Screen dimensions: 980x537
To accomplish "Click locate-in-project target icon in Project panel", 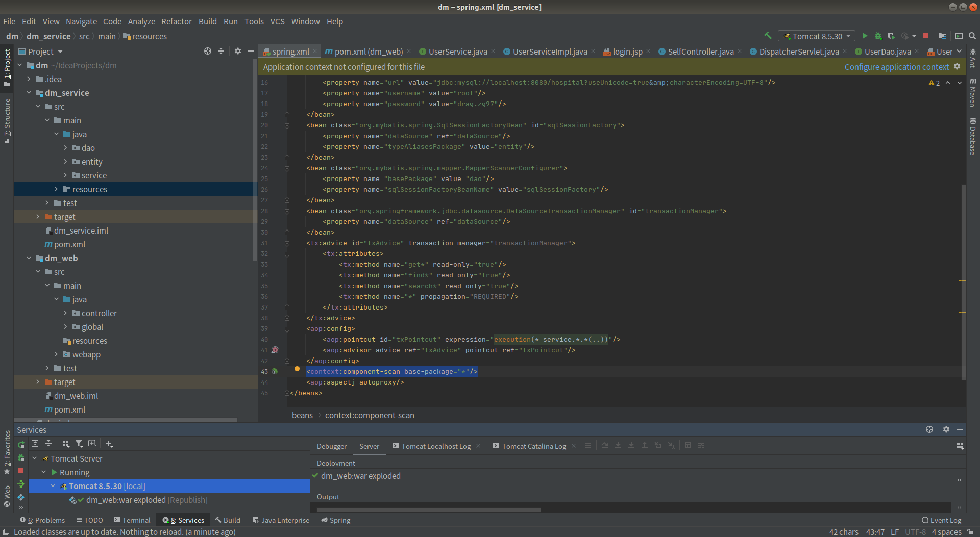I will pos(208,51).
